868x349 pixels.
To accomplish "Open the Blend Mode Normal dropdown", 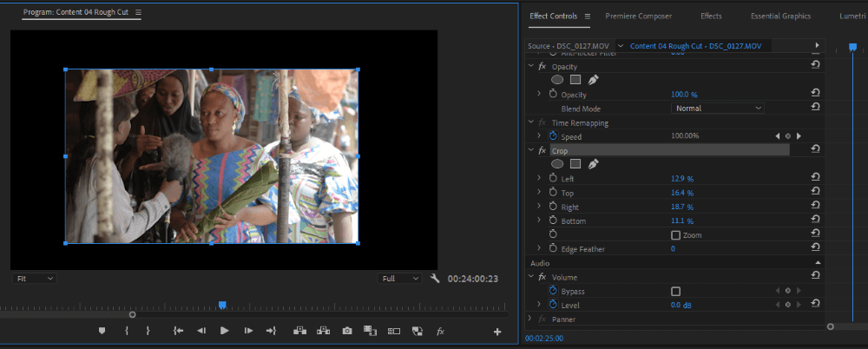I will pos(718,109).
